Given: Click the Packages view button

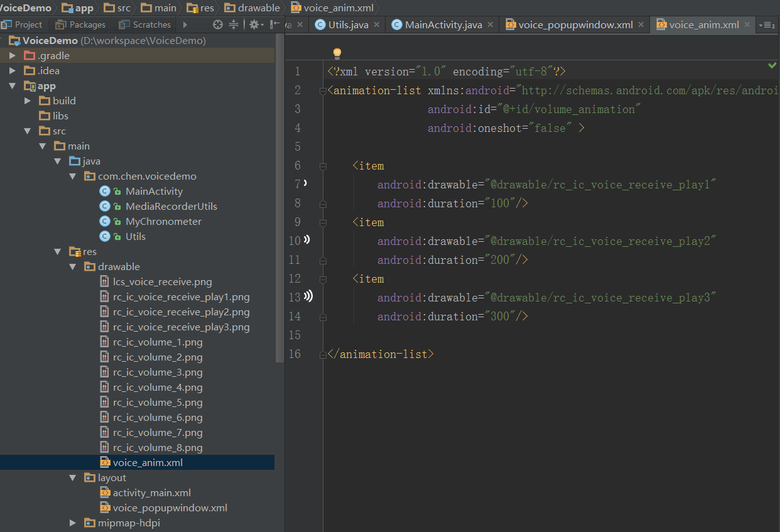Looking at the screenshot, I should click(80, 24).
